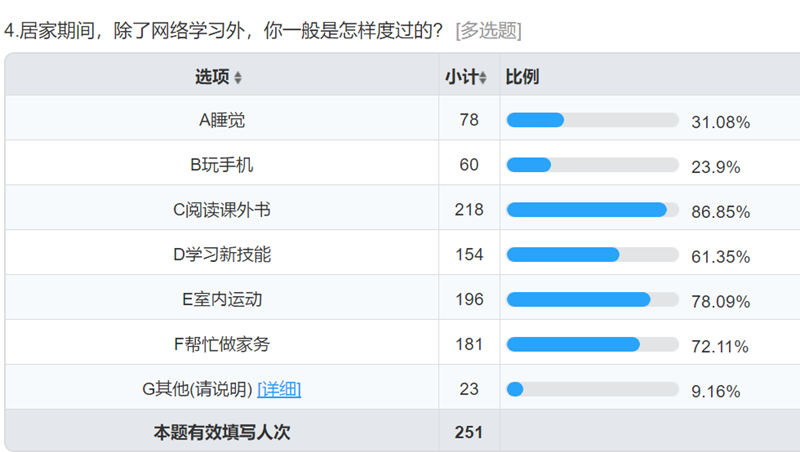The width and height of the screenshot is (800, 452).
Task: Click the sort arrows next to 选项 header
Action: [x=238, y=78]
